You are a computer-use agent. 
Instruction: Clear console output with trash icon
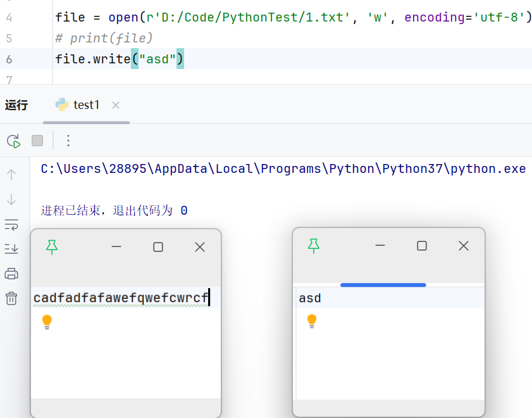[x=11, y=298]
